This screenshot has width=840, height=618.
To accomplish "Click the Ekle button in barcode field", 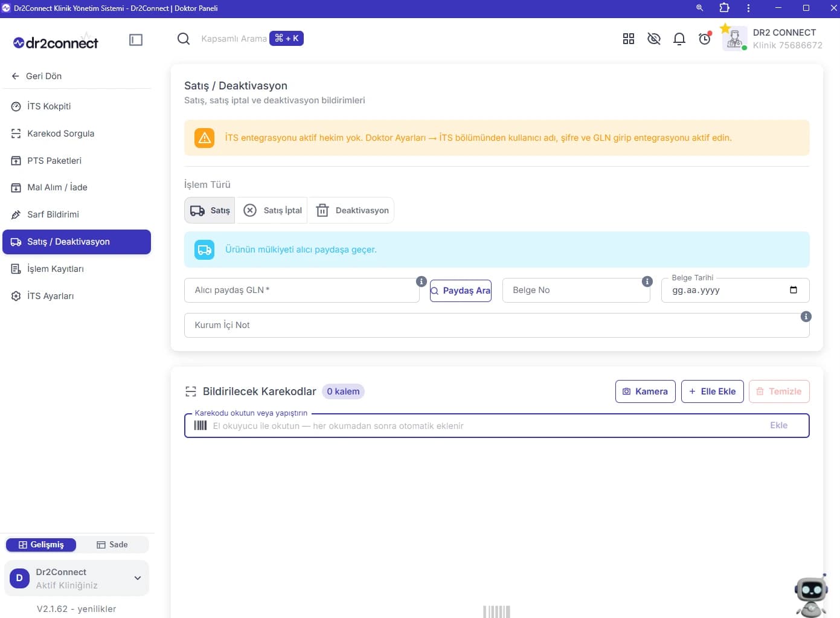I will (x=779, y=425).
